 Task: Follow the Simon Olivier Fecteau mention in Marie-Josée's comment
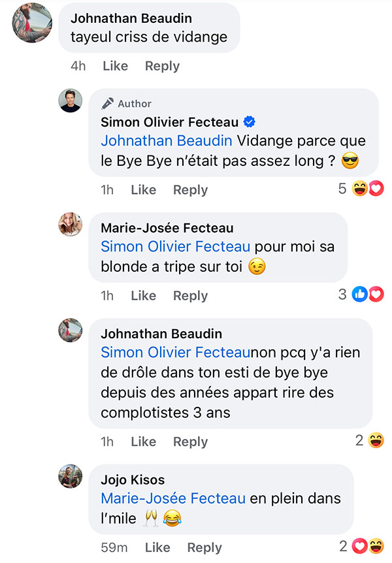point(175,247)
